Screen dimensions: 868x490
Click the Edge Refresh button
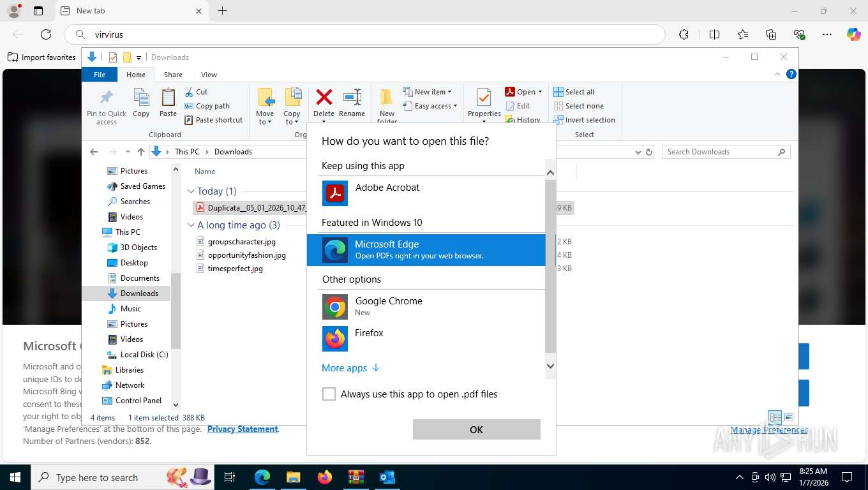pos(46,34)
